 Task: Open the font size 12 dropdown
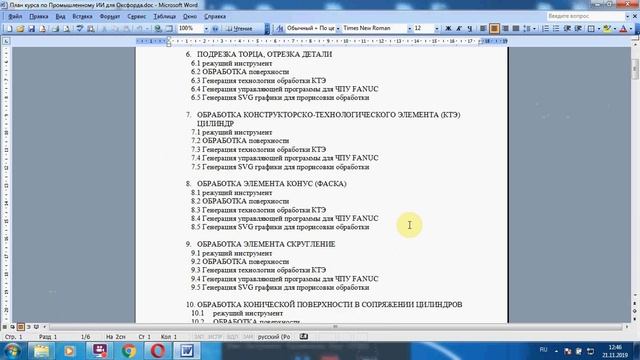pyautogui.click(x=437, y=29)
